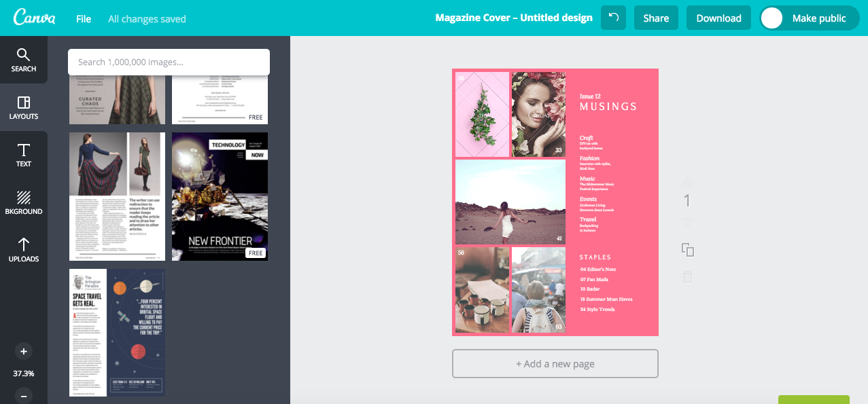Open the Uploads panel
This screenshot has height=404, width=868.
(24, 250)
